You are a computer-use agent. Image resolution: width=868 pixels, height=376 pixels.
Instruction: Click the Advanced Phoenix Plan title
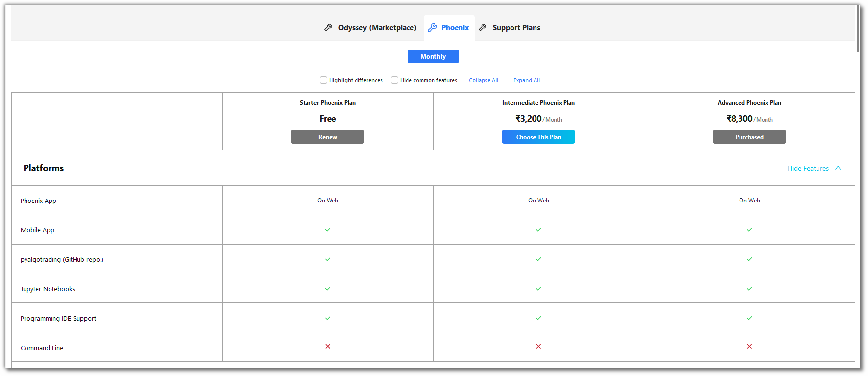tap(749, 103)
